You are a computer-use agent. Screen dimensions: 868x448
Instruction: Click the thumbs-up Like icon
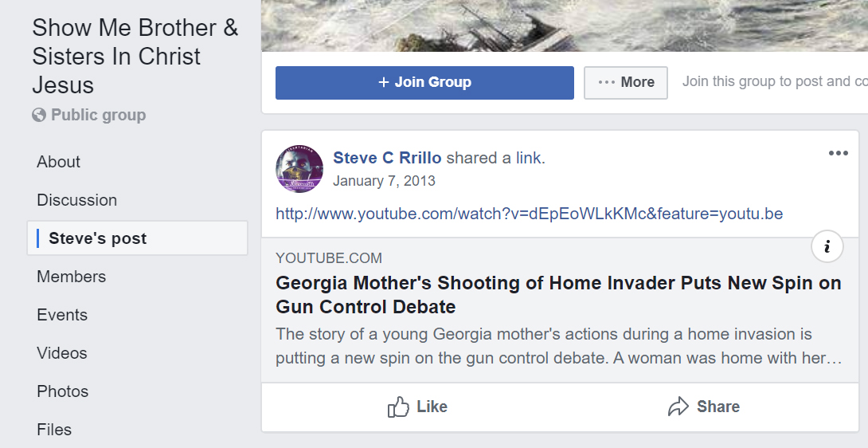tap(398, 407)
